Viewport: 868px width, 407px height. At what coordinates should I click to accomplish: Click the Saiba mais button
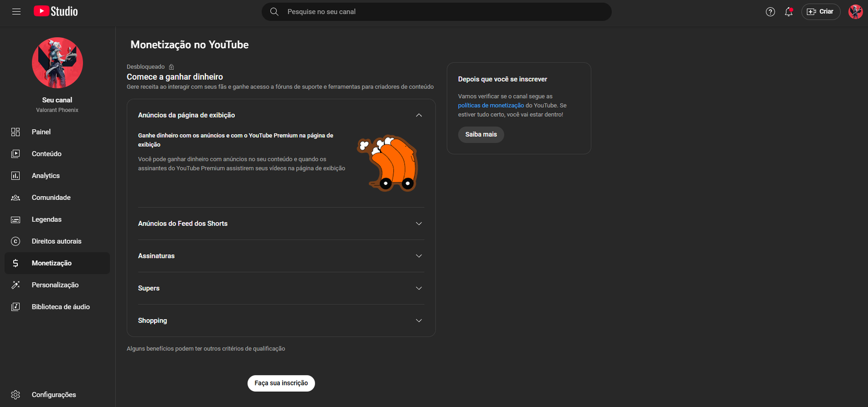pos(481,134)
